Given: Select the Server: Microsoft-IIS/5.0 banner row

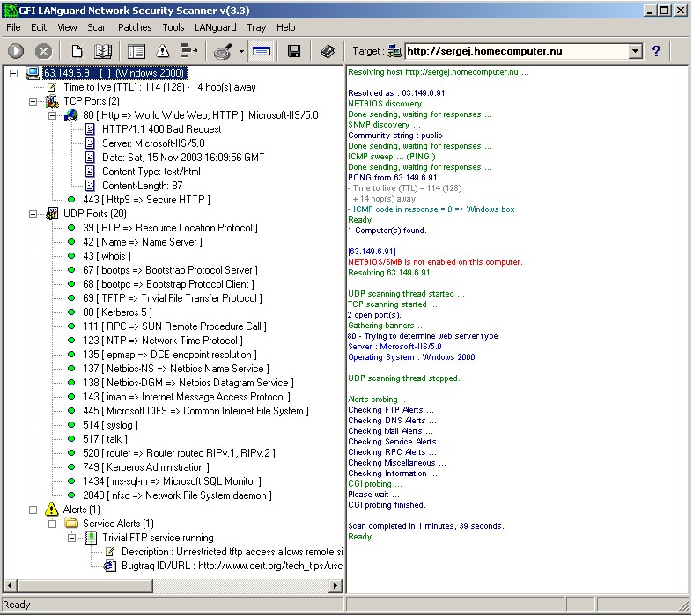Looking at the screenshot, I should (x=153, y=143).
